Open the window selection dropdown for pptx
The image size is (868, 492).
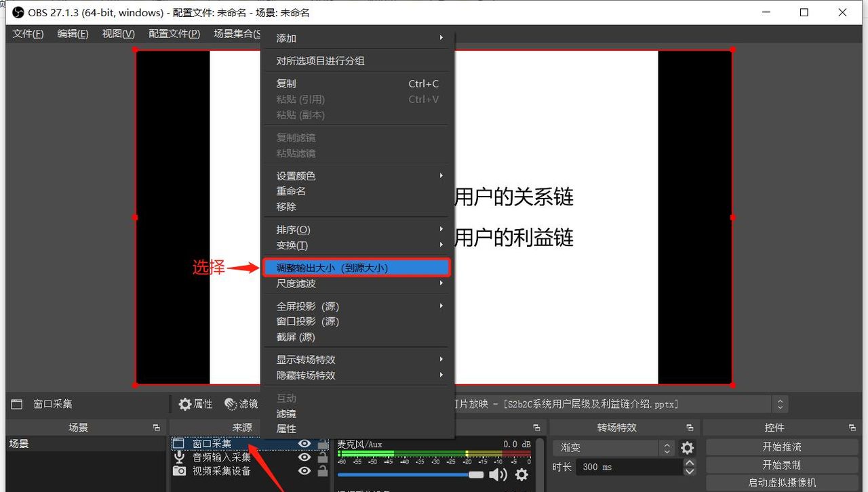click(780, 404)
